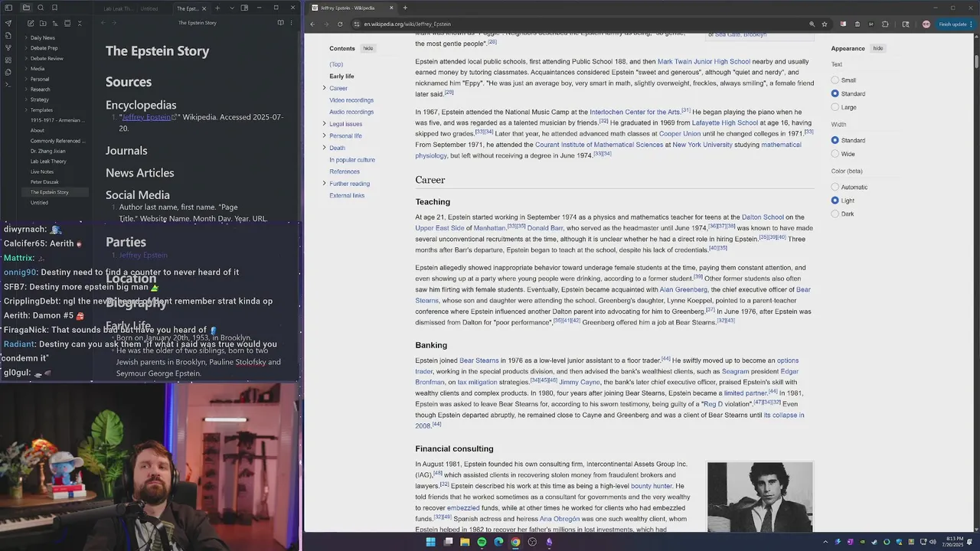Add a new tab in Obsidian
Screen dimensions: 980x551
coord(217,8)
